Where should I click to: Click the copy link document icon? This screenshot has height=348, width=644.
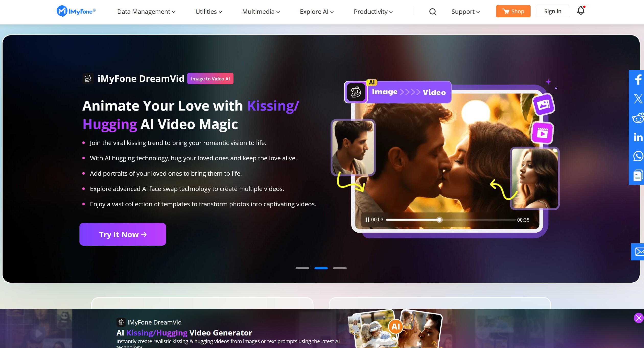point(638,175)
